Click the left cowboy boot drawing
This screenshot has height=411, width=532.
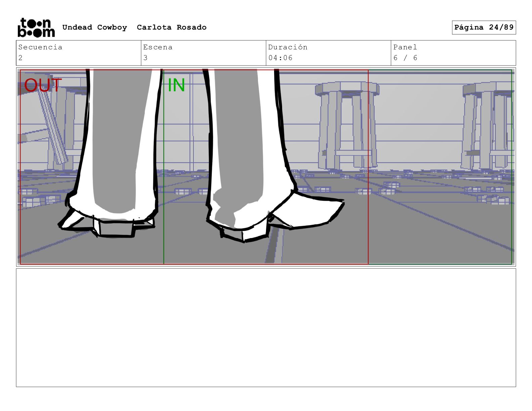[107, 215]
